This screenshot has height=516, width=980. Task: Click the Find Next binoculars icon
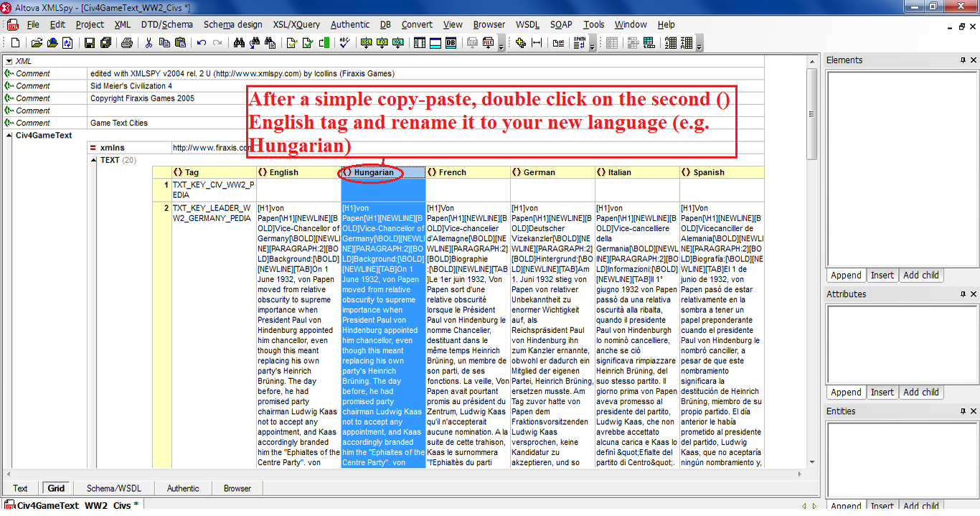(x=255, y=43)
